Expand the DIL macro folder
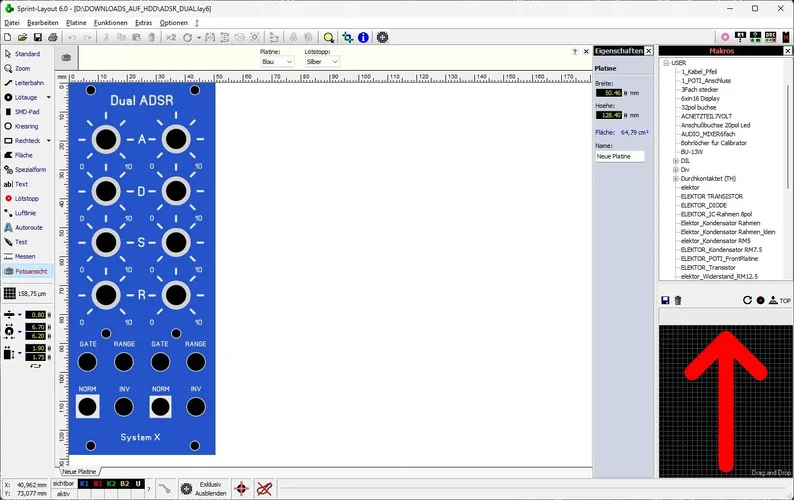Viewport: 794px width, 500px height. click(676, 161)
